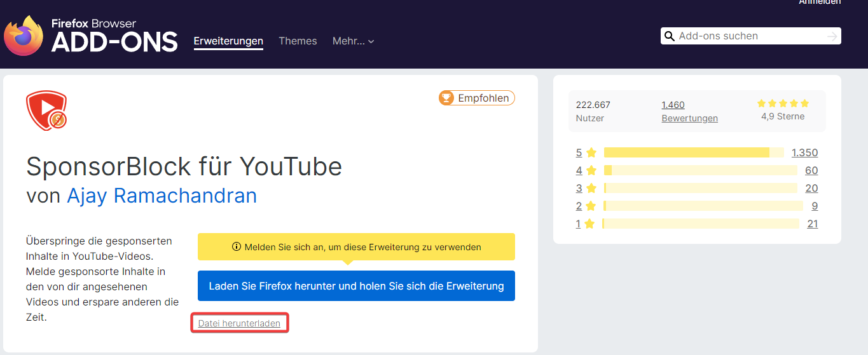Click the star icon next to 5
868x355 pixels.
click(591, 152)
